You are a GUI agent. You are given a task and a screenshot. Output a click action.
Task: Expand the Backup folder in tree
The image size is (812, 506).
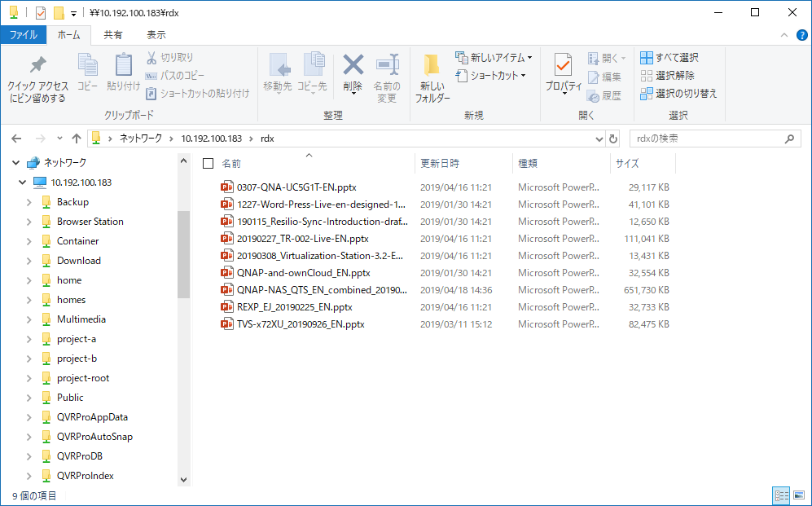point(29,202)
